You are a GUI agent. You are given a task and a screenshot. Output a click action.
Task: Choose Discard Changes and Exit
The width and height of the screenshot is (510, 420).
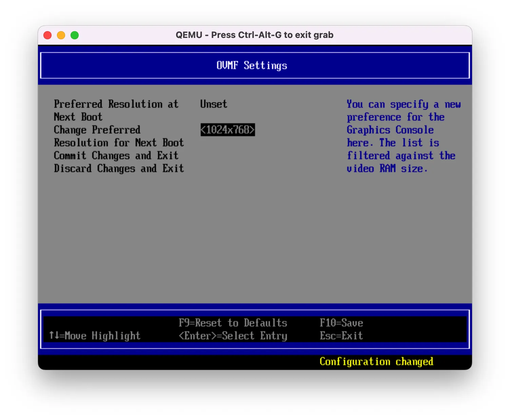119,168
